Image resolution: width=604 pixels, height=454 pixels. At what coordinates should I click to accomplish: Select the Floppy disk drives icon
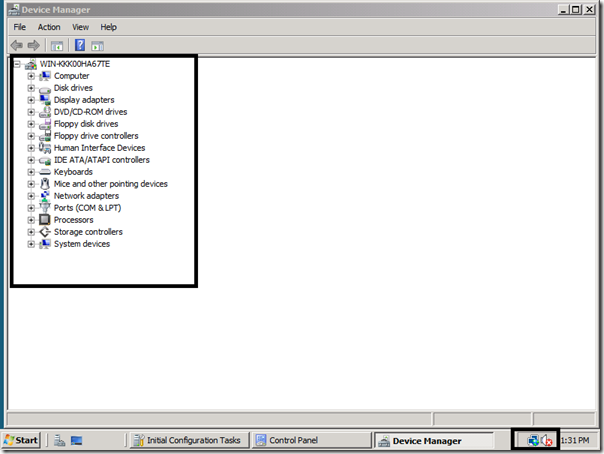pos(45,124)
